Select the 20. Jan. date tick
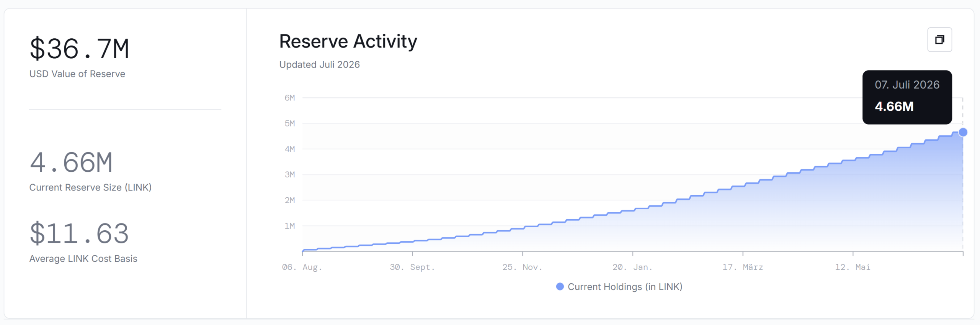Viewport: 980px width, 325px height. coord(632,267)
